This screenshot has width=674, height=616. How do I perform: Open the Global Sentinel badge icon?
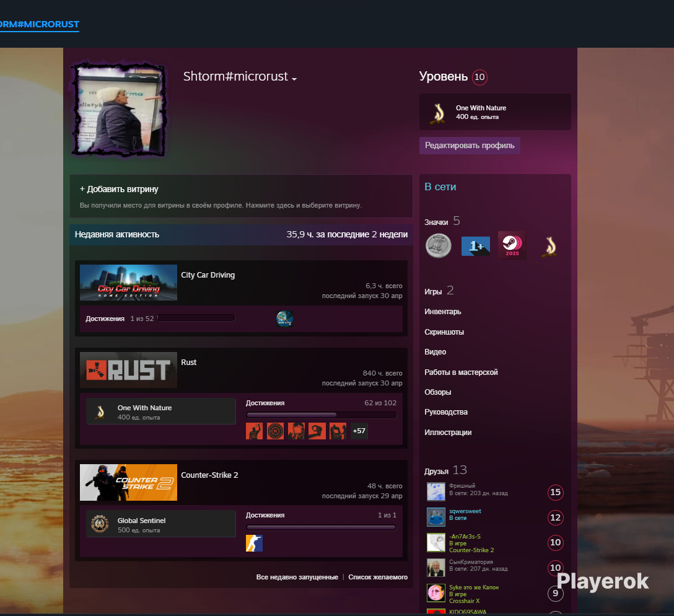click(100, 524)
